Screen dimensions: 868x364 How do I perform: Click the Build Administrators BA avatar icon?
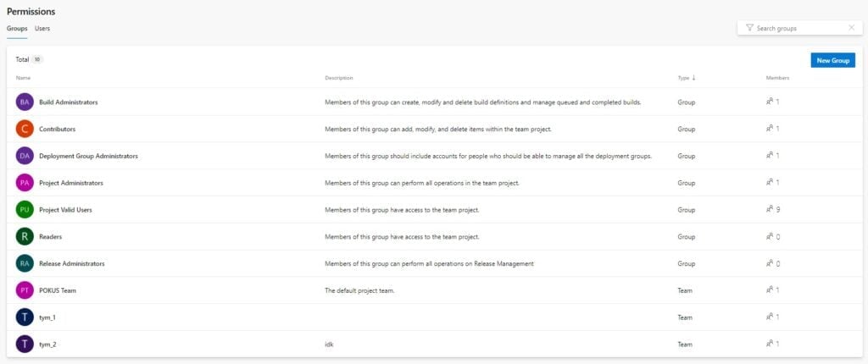(x=25, y=102)
